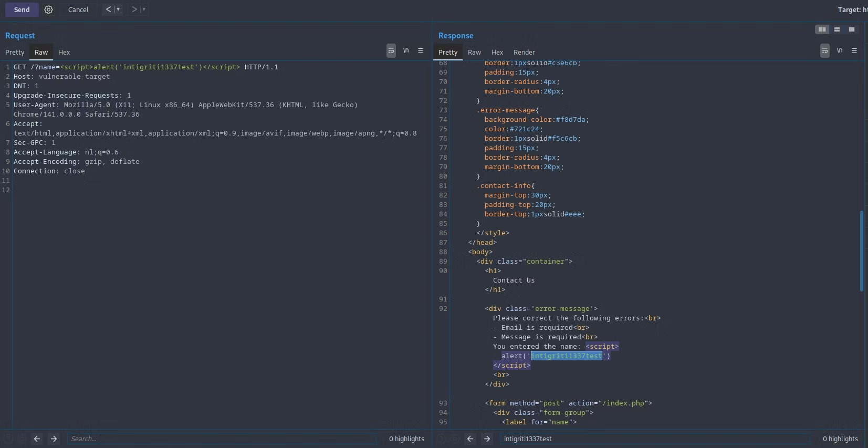
Task: Focus the Request search field
Action: 222,439
